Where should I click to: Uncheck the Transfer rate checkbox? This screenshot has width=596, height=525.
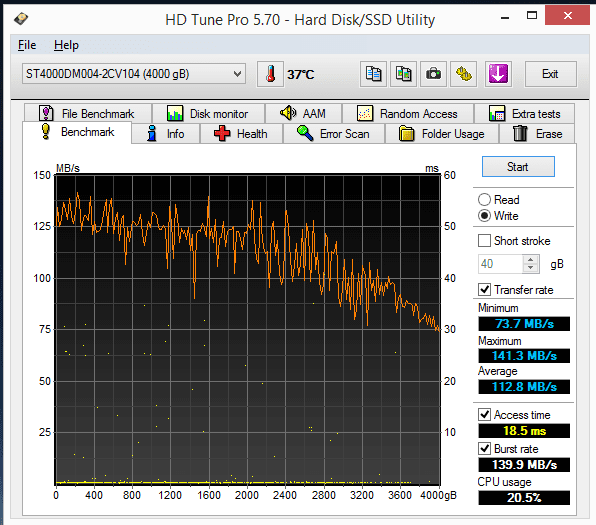coord(484,290)
